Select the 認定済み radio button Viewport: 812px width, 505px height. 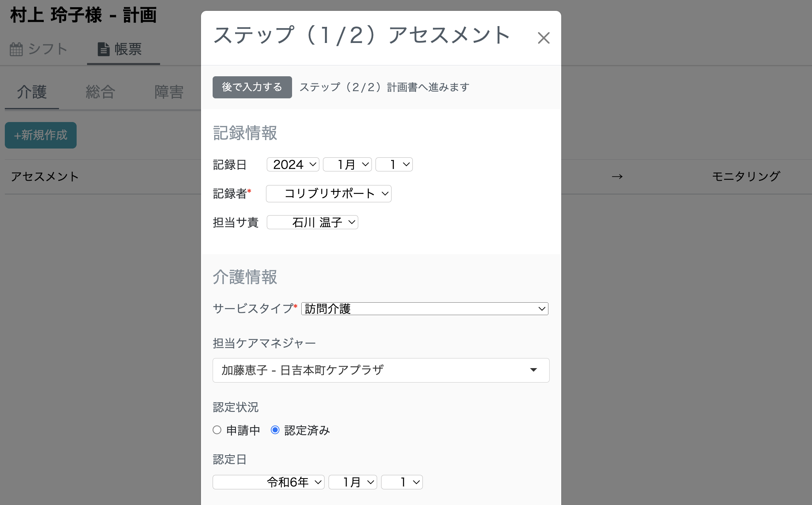tap(275, 430)
